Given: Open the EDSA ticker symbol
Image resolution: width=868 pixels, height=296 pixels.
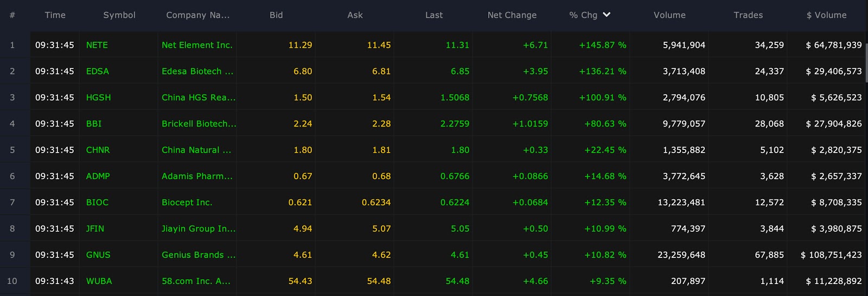Looking at the screenshot, I should [98, 71].
